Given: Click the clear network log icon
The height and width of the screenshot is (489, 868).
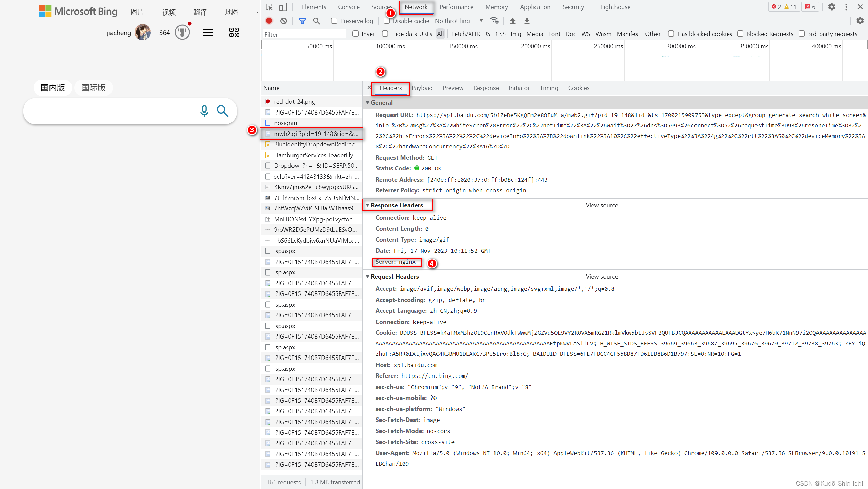Looking at the screenshot, I should tap(284, 20).
